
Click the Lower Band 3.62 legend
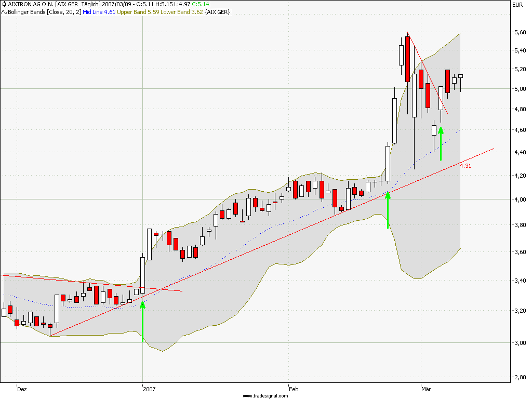[182, 12]
